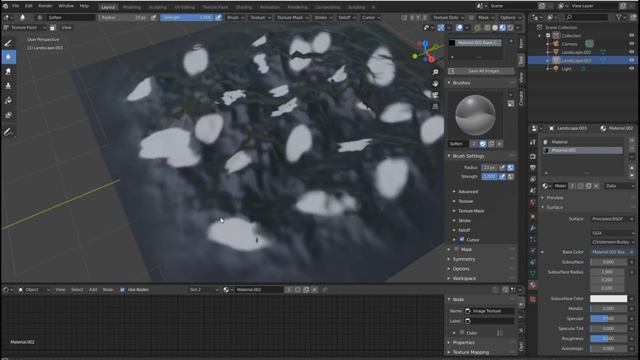The image size is (640, 360).
Task: Toggle radius pressure sensitivity in header
Action: [153, 18]
